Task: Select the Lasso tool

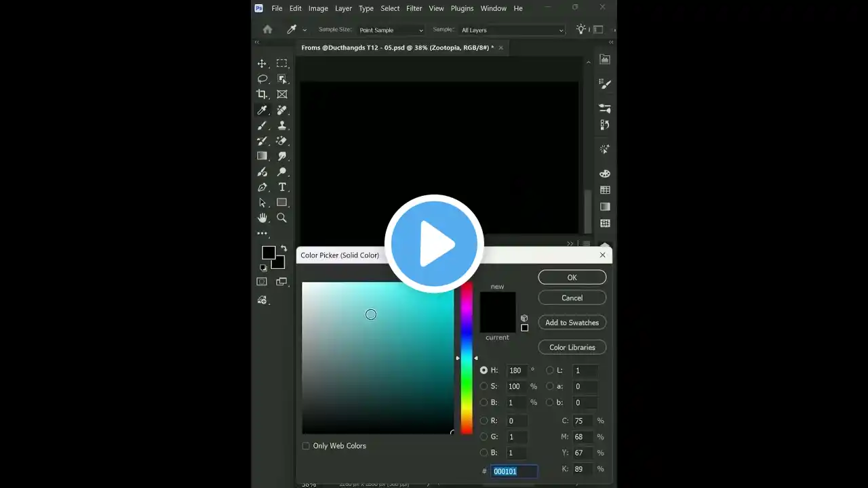Action: coord(262,79)
